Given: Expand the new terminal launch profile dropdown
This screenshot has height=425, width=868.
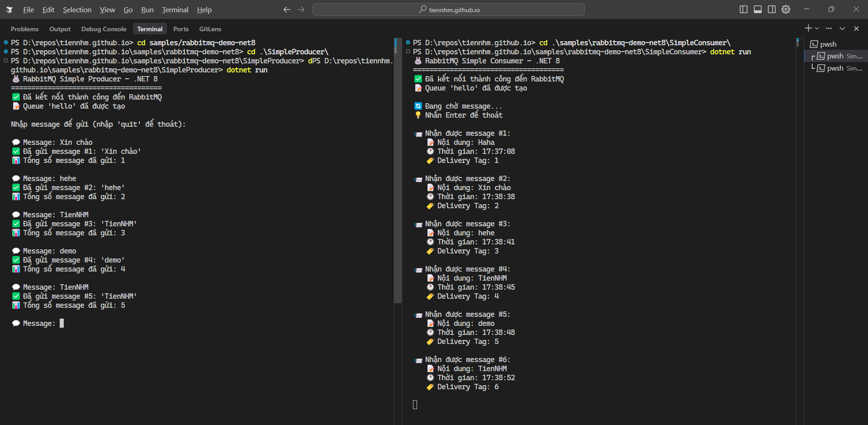Looking at the screenshot, I should [x=817, y=28].
